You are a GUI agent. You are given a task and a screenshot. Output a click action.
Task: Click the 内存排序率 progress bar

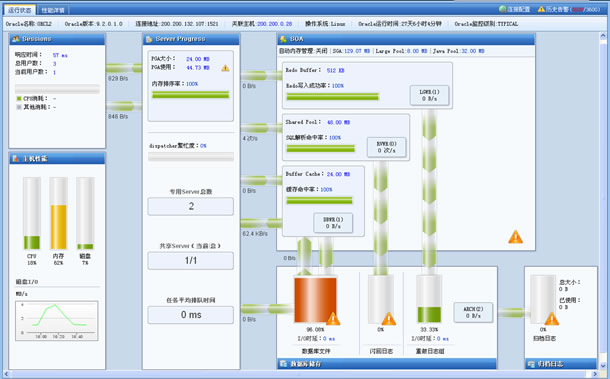tap(191, 95)
